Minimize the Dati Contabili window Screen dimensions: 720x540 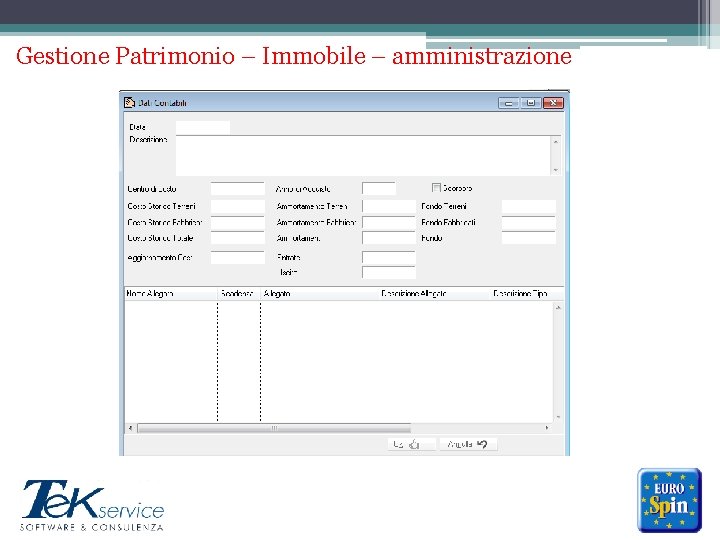[508, 103]
